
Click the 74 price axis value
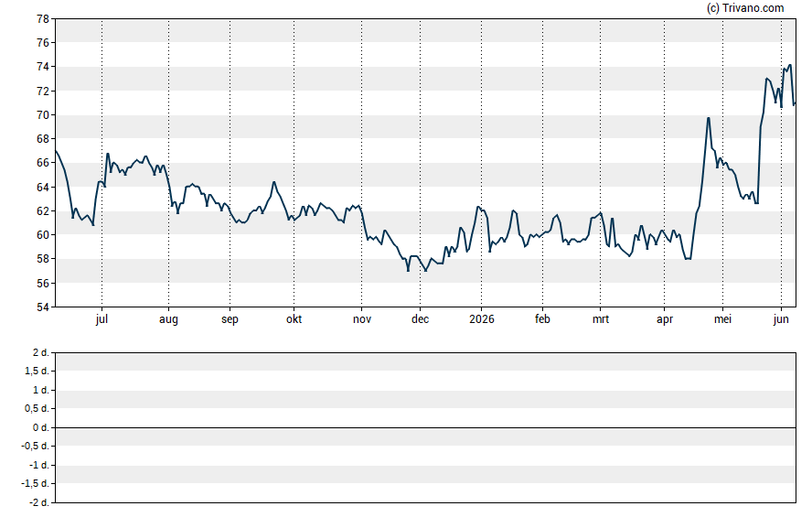click(43, 67)
